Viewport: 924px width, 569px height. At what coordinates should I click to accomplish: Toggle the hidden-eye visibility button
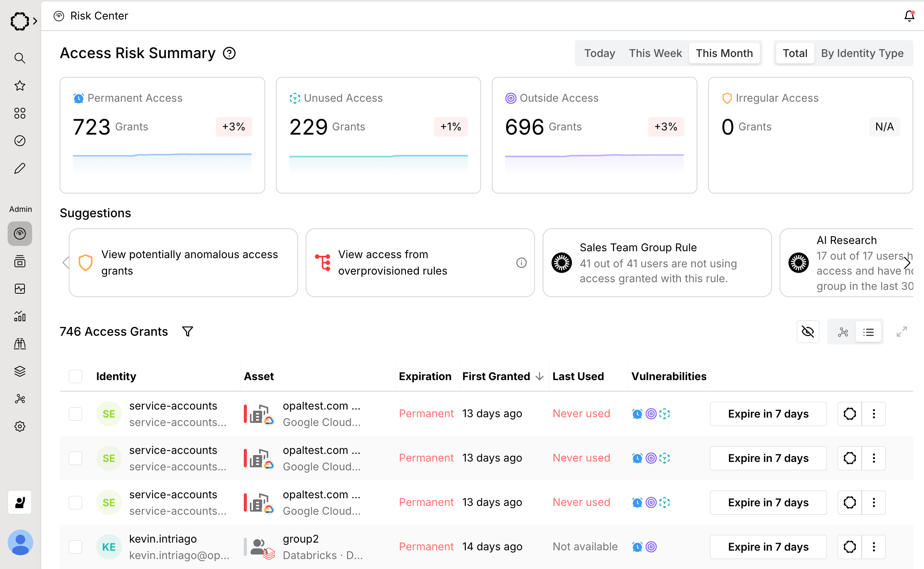coord(807,332)
